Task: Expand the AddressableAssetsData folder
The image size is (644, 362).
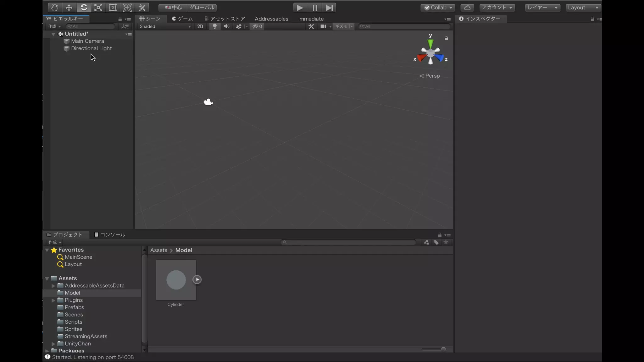Action: [x=53, y=286]
